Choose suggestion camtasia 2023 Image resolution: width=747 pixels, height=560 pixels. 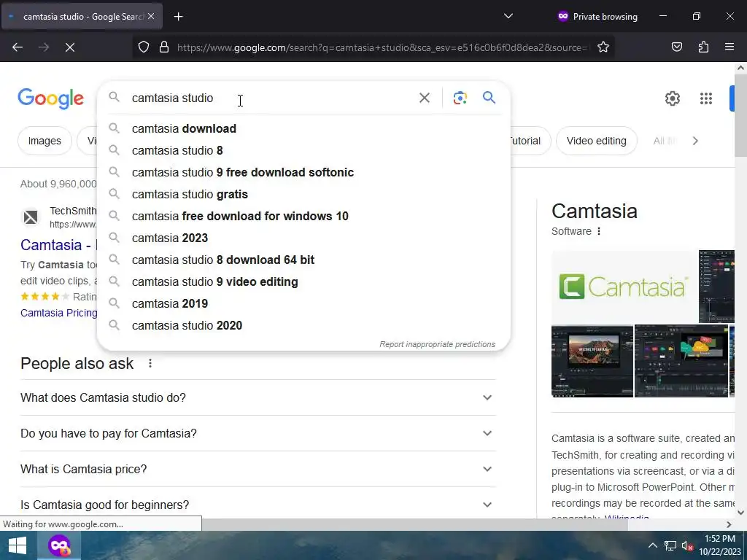303,238
